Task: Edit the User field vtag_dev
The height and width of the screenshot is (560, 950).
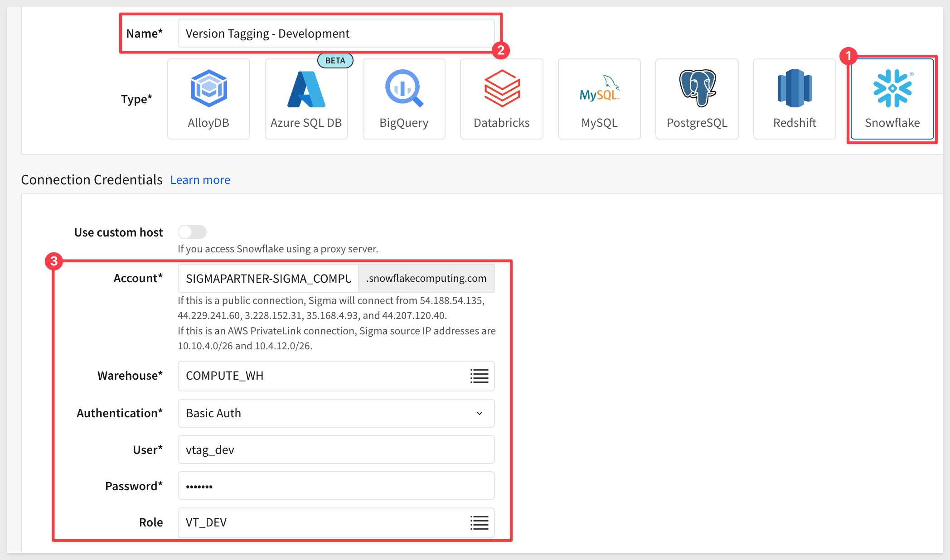Action: (x=336, y=449)
